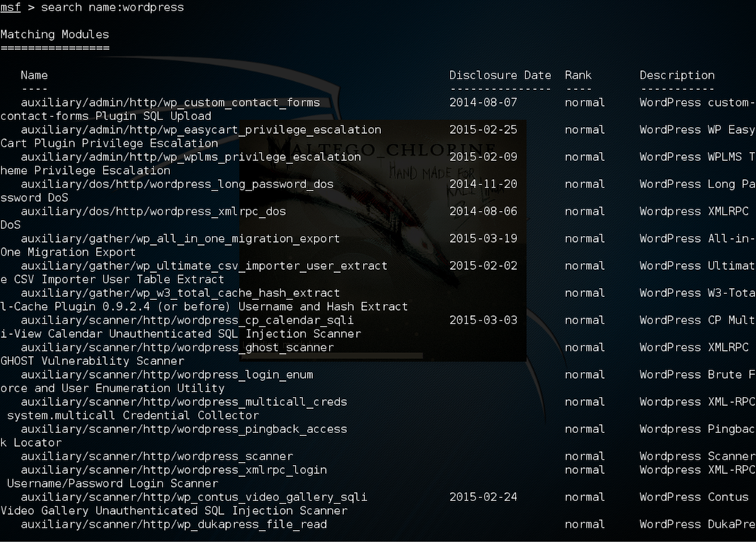Select the wordpress_cp_calendar_sqli module path
The width and height of the screenshot is (756, 542).
tap(187, 321)
